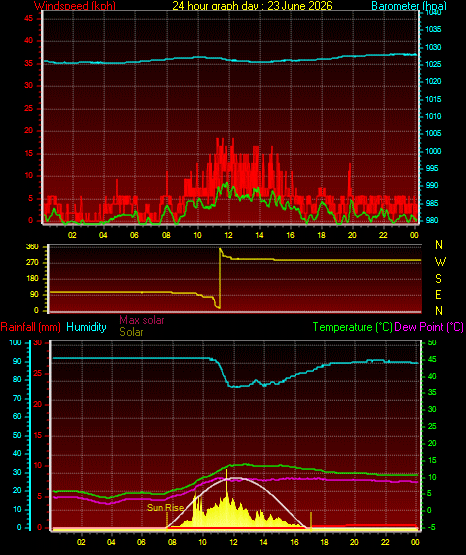Click the barometer value 980 on the axis
This screenshot has height=555, width=466.
click(x=431, y=220)
